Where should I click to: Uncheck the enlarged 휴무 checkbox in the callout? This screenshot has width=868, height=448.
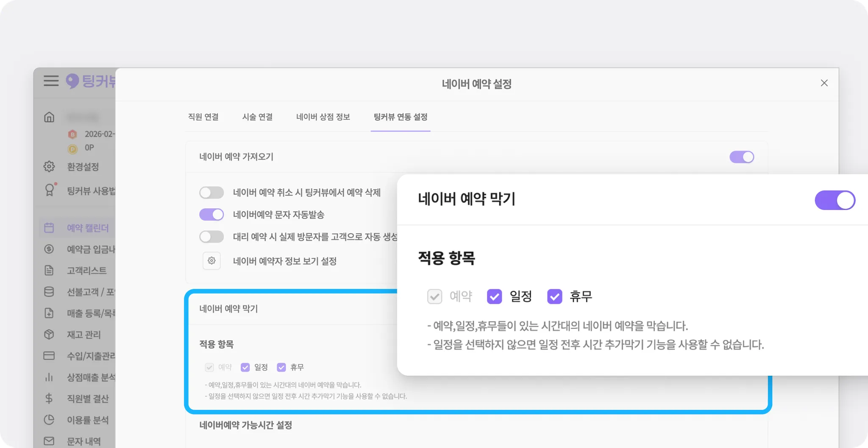click(554, 297)
